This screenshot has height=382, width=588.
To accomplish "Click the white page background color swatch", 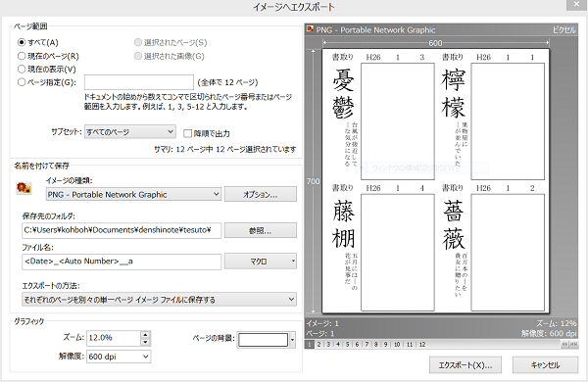I will pos(264,340).
